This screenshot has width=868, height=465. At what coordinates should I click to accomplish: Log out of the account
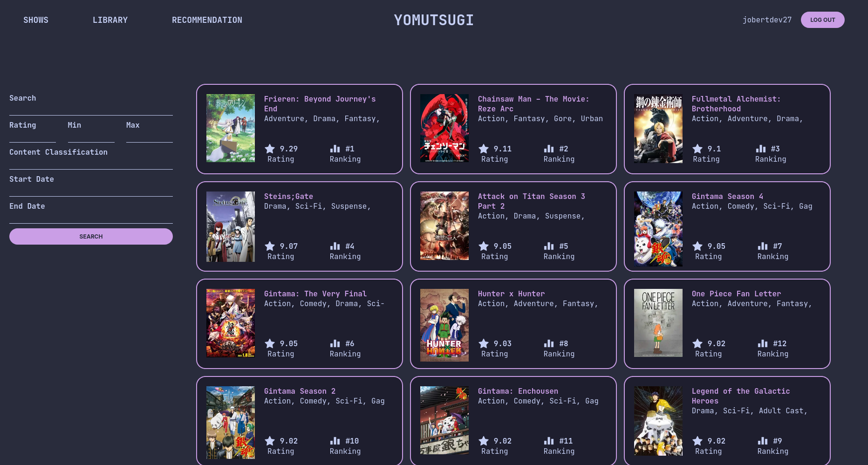tap(822, 20)
